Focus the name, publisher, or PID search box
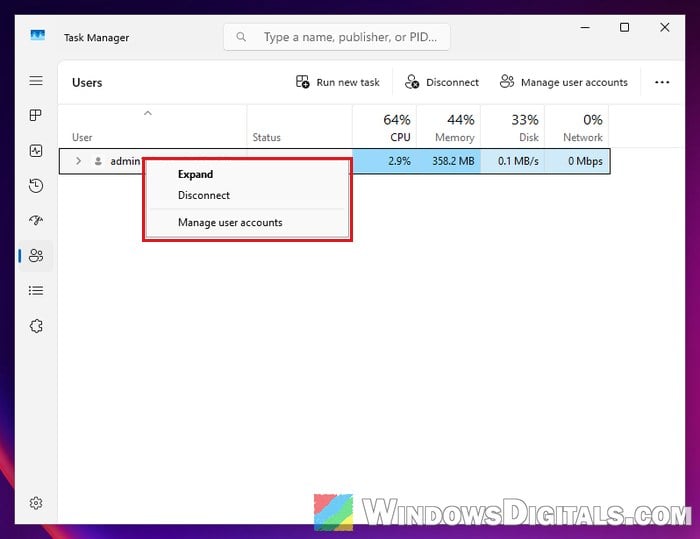This screenshot has width=700, height=539. point(337,37)
